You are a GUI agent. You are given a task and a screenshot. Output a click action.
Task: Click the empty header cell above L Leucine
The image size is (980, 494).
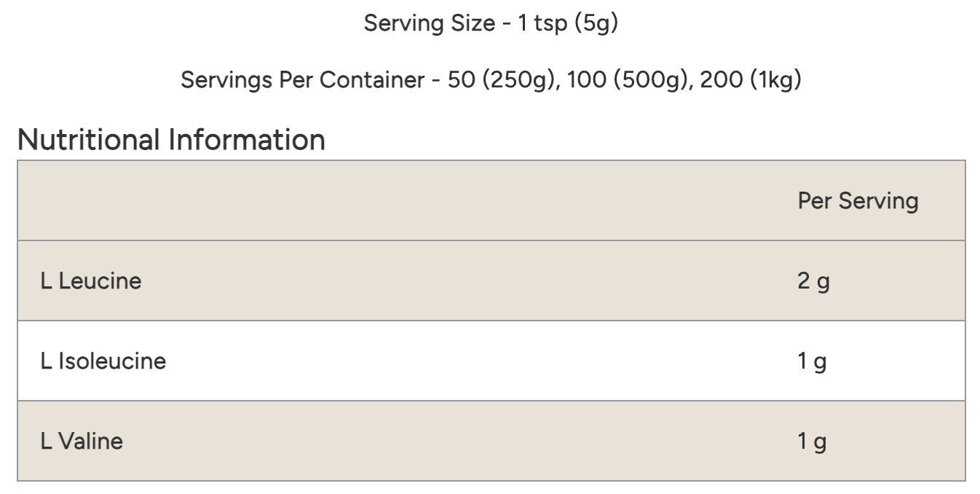click(x=396, y=200)
